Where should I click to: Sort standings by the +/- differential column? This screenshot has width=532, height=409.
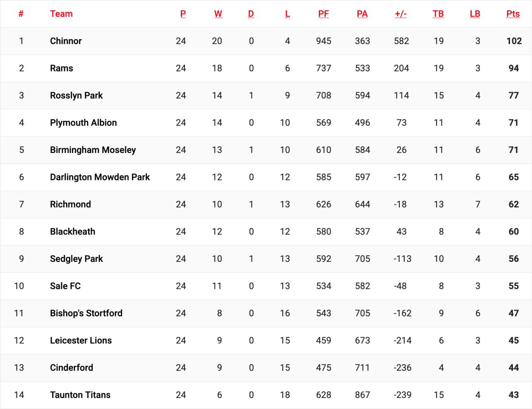(x=400, y=14)
